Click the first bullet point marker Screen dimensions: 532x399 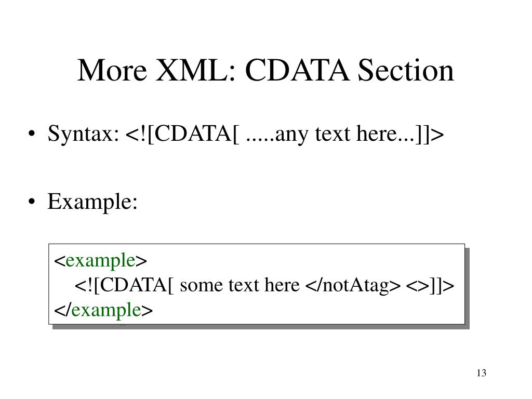tap(32, 134)
